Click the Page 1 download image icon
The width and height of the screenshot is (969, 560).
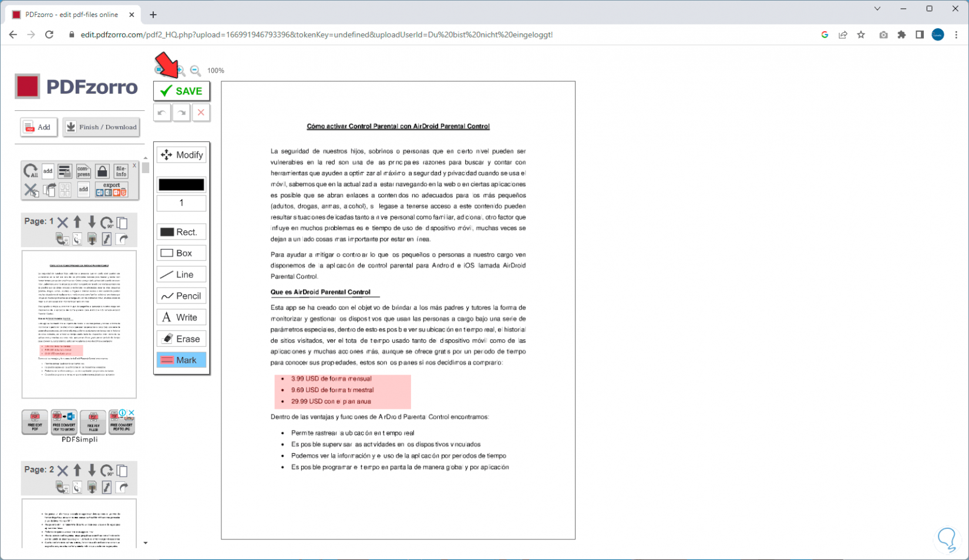click(x=92, y=239)
